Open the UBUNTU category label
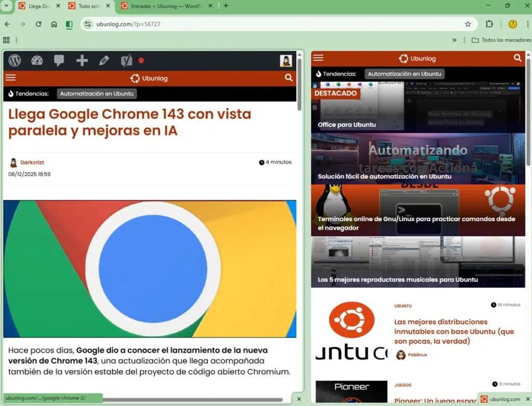Viewport: 532px width, 406px height. coord(403,306)
